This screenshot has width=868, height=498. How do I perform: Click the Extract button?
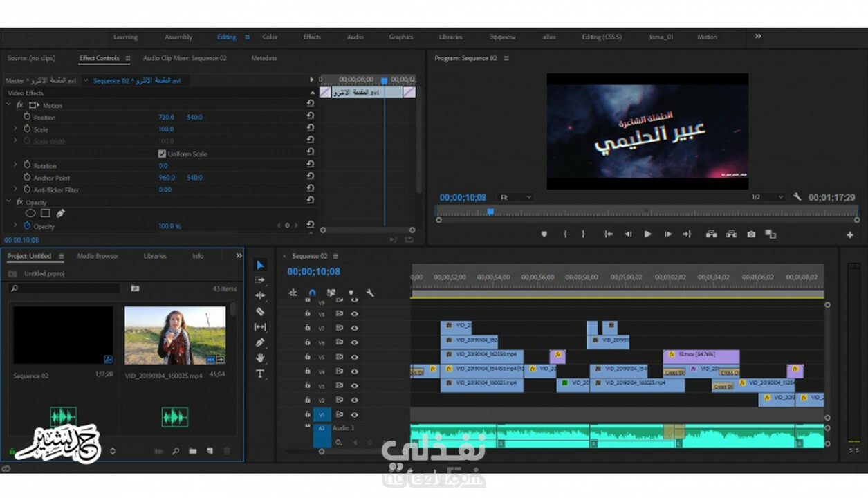731,234
